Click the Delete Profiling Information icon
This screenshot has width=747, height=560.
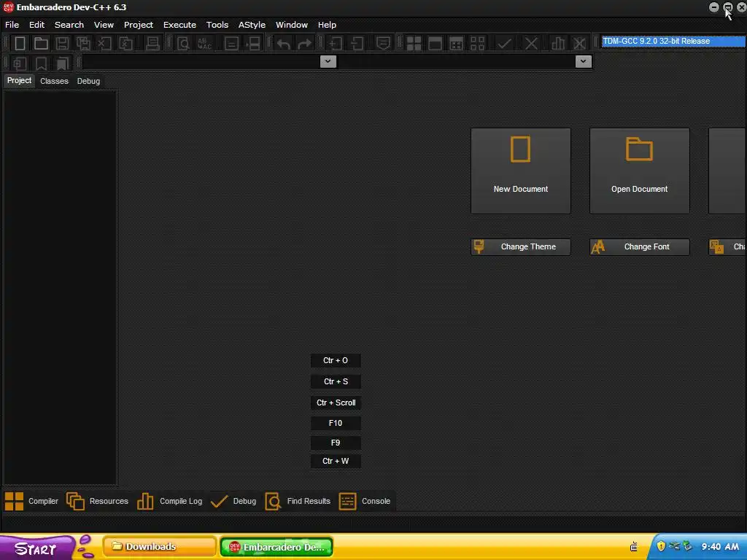579,43
